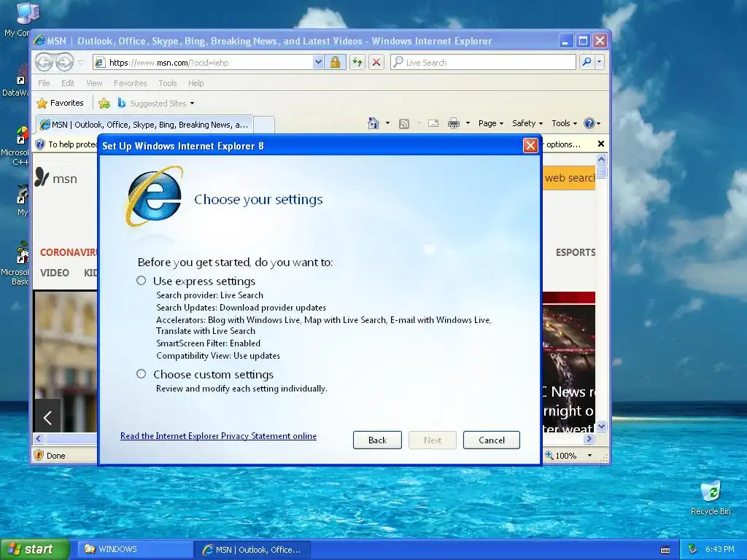Click the Stop loading icon
Screen dimensions: 747x560
coord(376,63)
